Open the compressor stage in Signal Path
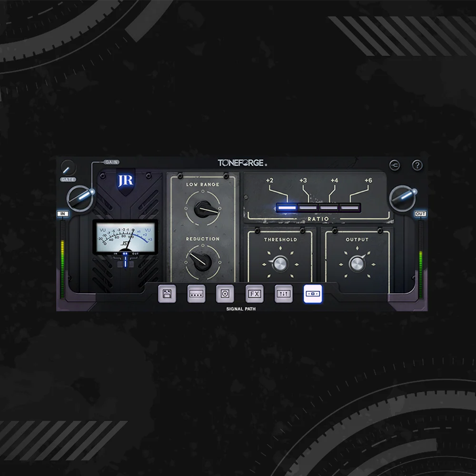Screen dimensions: 476x476 point(312,294)
